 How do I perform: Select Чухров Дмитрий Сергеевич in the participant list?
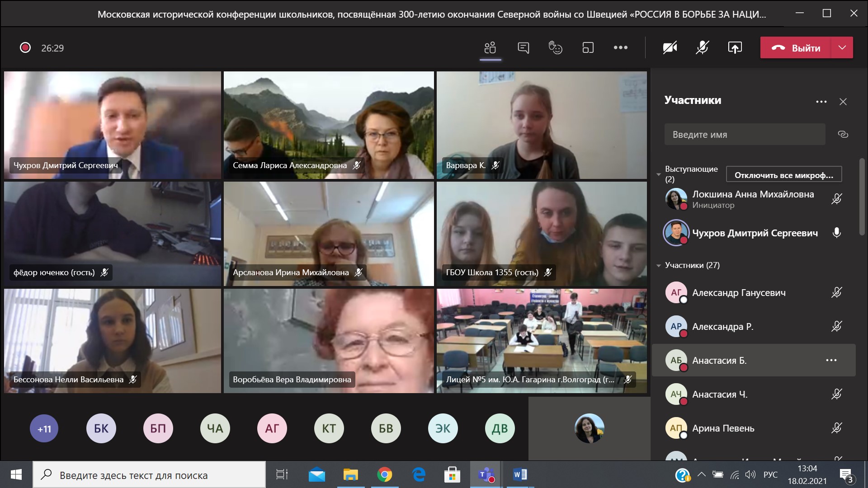coord(754,233)
